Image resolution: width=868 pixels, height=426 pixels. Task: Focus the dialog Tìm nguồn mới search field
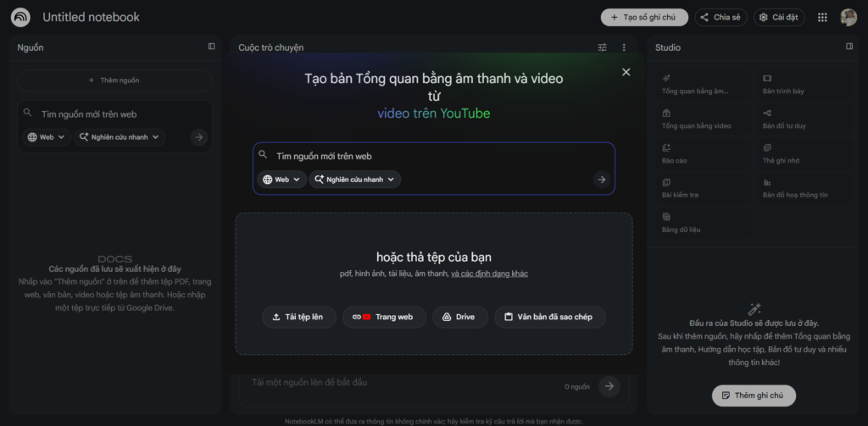433,156
